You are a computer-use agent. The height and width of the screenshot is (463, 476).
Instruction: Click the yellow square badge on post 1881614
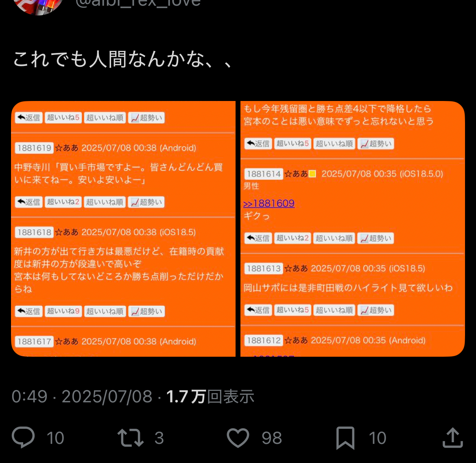[312, 174]
